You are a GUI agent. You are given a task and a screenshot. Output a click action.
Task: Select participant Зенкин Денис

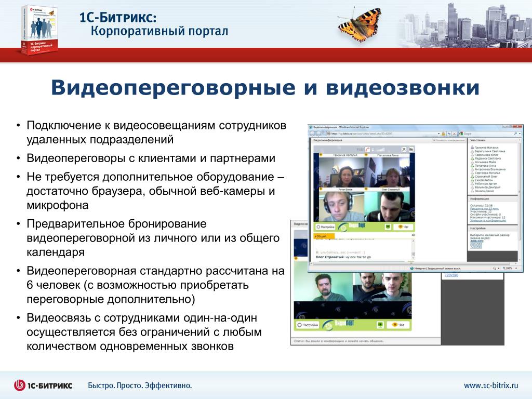coord(482,191)
